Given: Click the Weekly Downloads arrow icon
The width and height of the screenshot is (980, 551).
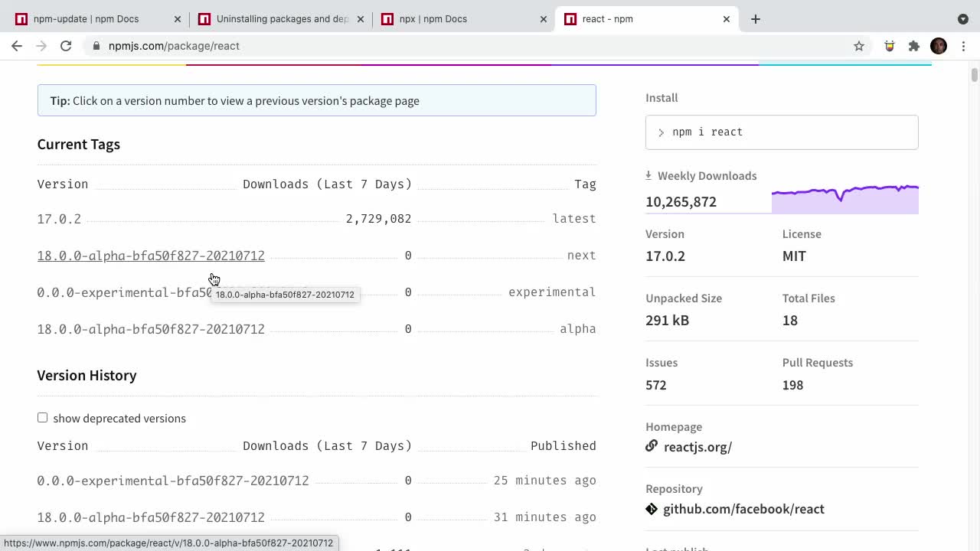Looking at the screenshot, I should 648,175.
